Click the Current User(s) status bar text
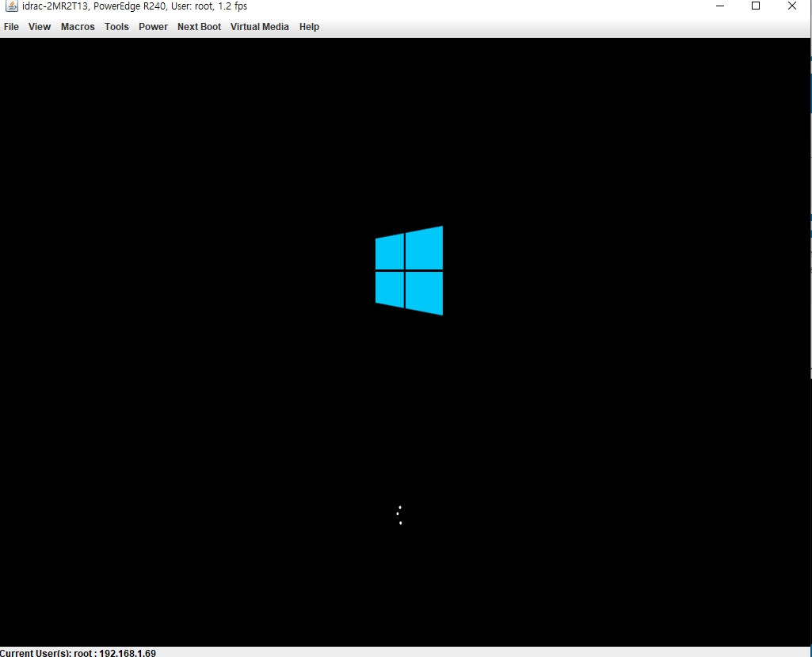Image resolution: width=812 pixels, height=657 pixels. pyautogui.click(x=78, y=652)
